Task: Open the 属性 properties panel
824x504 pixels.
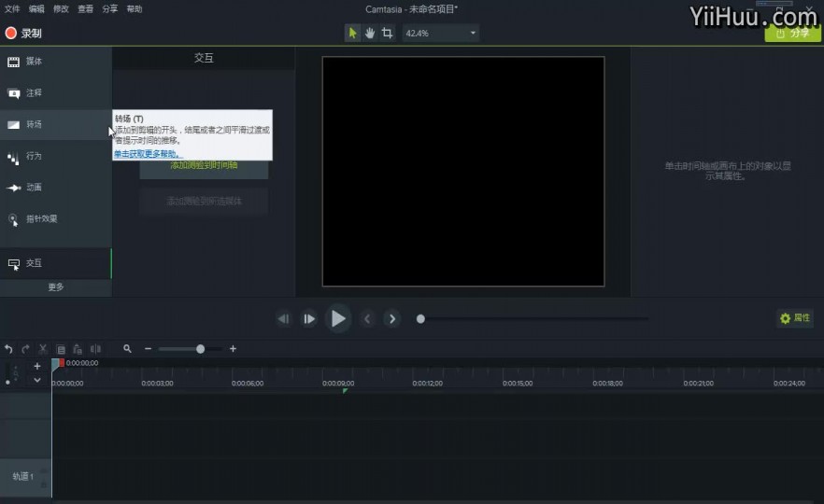Action: (794, 318)
